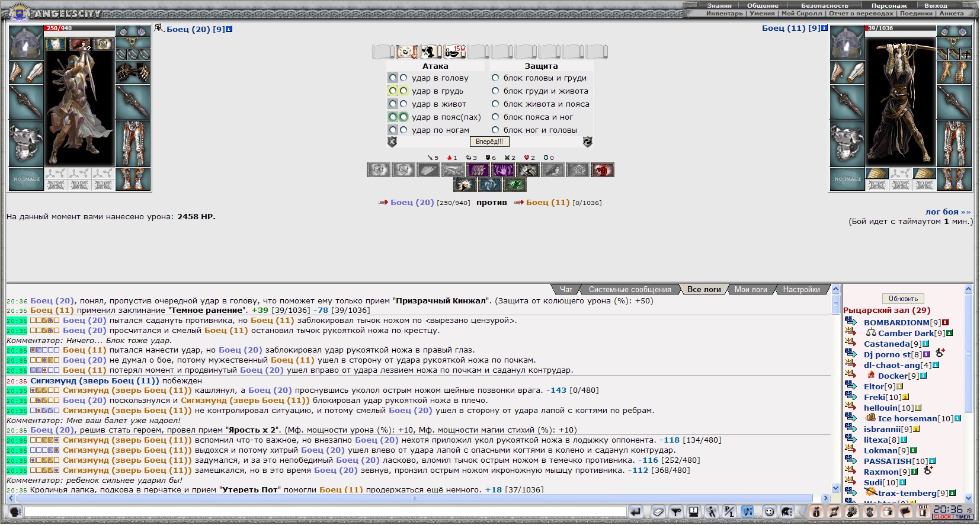Switch display to TIMER mode
This screenshot has height=525, width=980.
tap(963, 517)
